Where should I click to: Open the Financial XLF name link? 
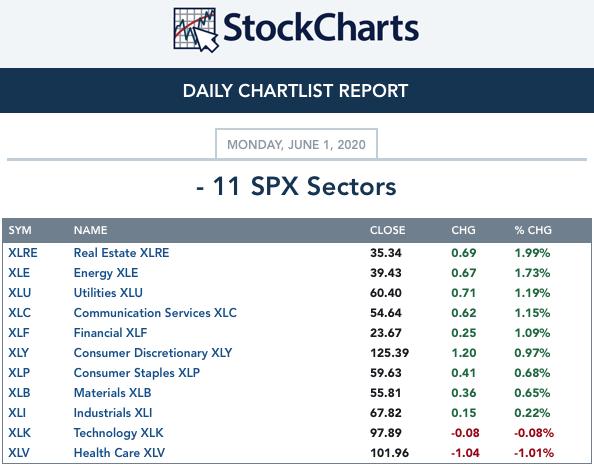110,333
